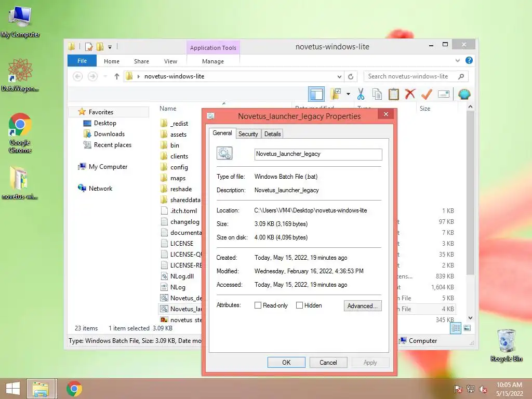Click the folder options toolbar icon
The height and width of the screenshot is (399, 532).
pos(336,94)
